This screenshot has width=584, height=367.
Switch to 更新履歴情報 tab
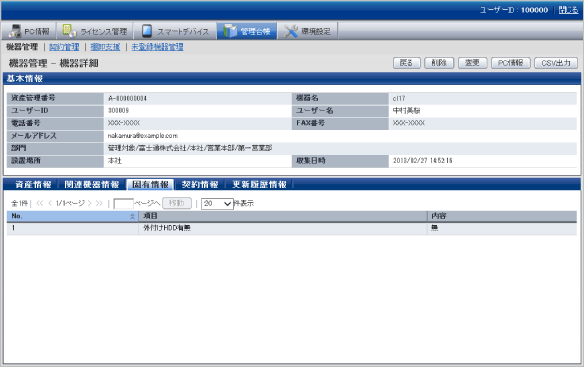259,184
